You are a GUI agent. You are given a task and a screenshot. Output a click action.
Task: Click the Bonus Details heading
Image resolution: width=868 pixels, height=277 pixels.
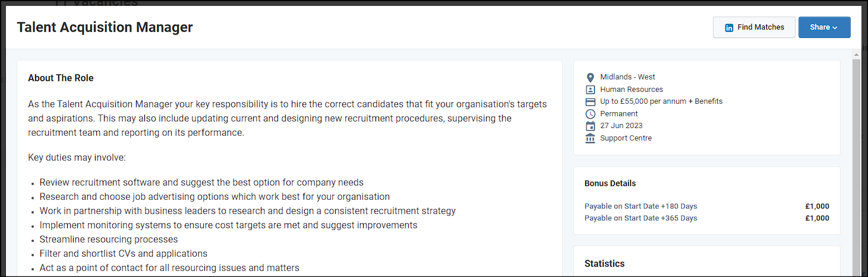pyautogui.click(x=610, y=183)
